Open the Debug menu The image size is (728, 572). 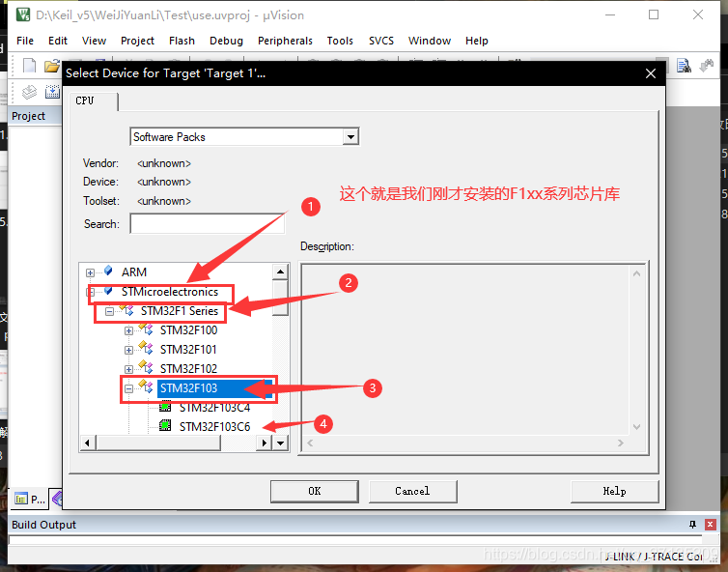(226, 41)
